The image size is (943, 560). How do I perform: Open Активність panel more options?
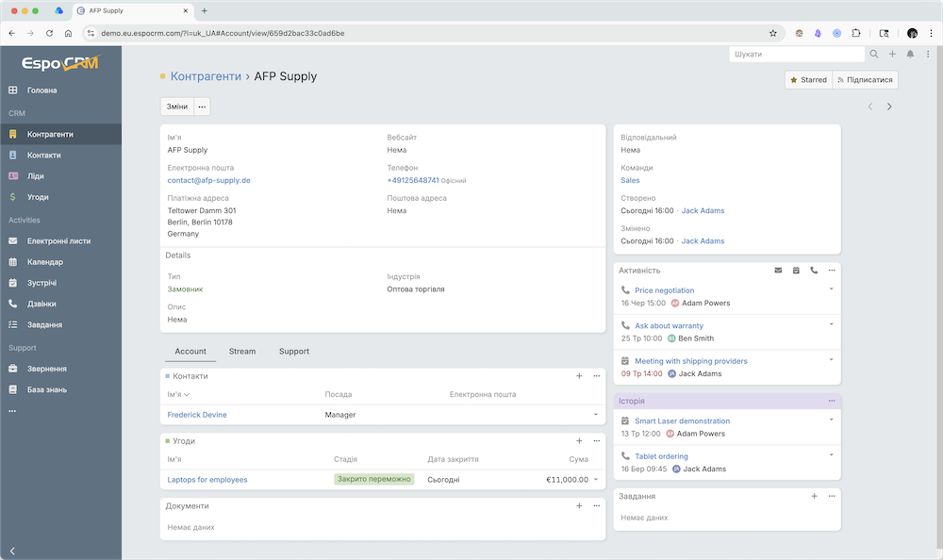tap(832, 271)
